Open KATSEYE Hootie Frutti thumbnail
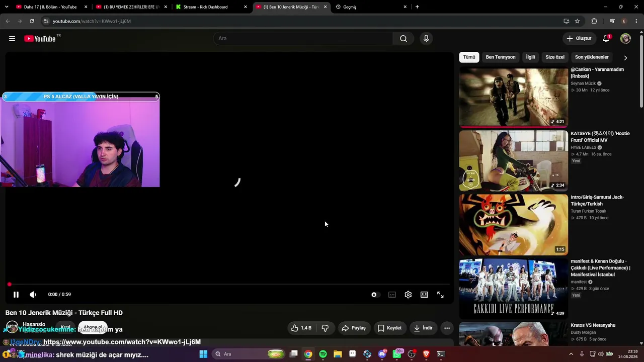 [514, 161]
